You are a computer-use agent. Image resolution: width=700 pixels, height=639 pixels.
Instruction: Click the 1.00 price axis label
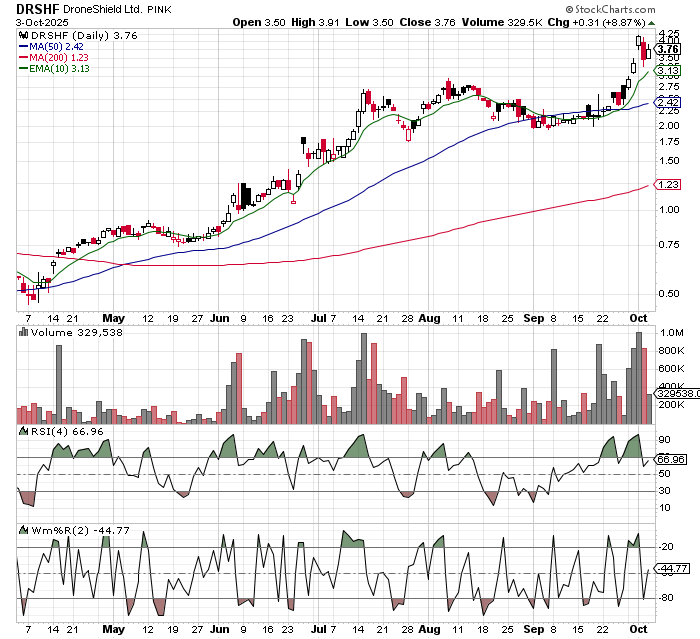(x=669, y=209)
